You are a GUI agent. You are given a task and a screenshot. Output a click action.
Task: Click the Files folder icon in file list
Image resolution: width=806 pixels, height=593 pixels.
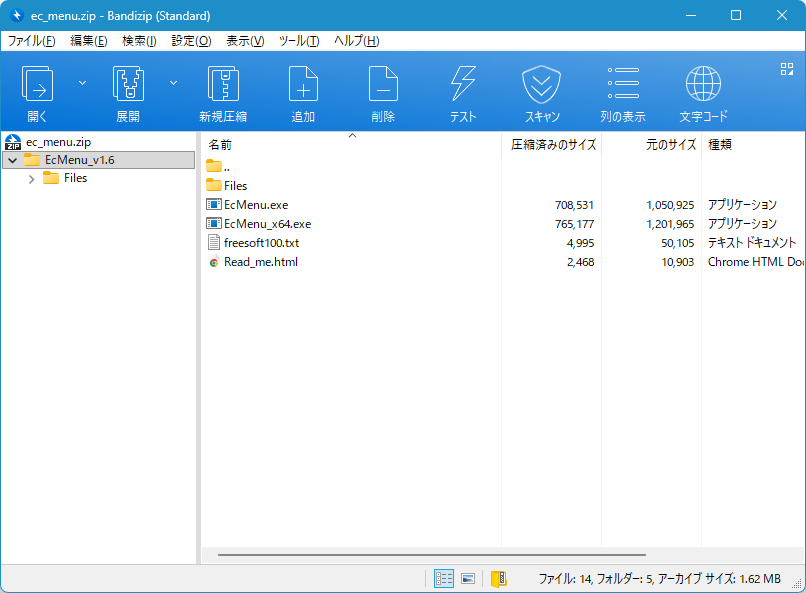tap(214, 185)
